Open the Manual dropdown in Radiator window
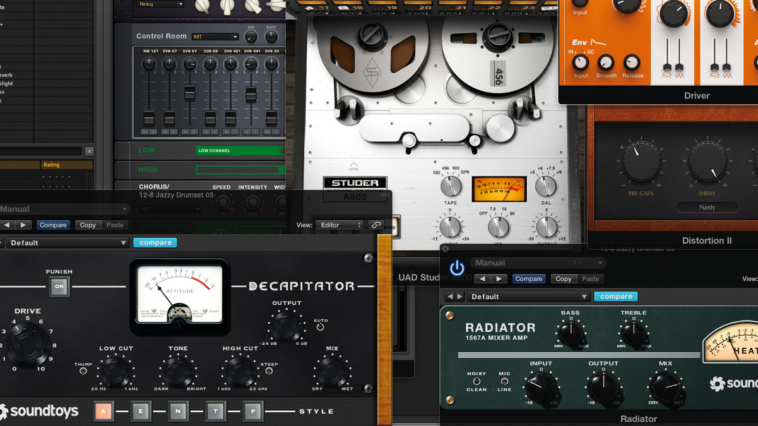Viewport: 758px width, 426px height. pos(538,263)
